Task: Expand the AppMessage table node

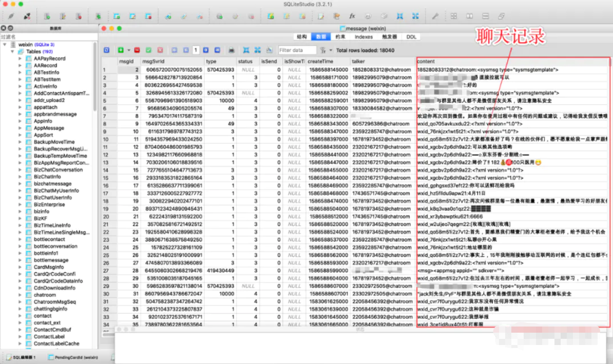Action: point(20,128)
